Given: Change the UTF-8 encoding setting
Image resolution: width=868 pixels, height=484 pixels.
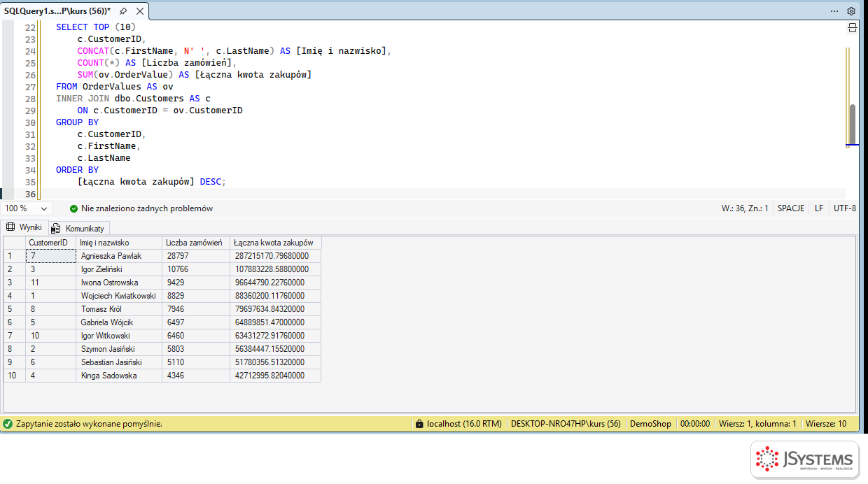Looking at the screenshot, I should [845, 208].
